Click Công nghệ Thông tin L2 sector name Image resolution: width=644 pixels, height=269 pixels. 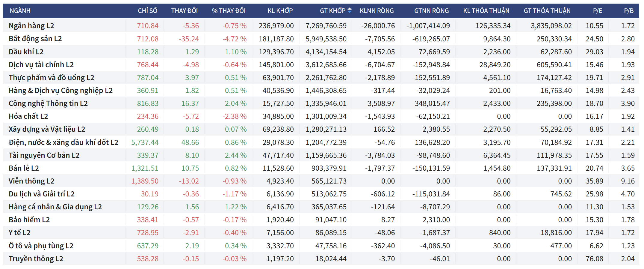[x=48, y=103]
